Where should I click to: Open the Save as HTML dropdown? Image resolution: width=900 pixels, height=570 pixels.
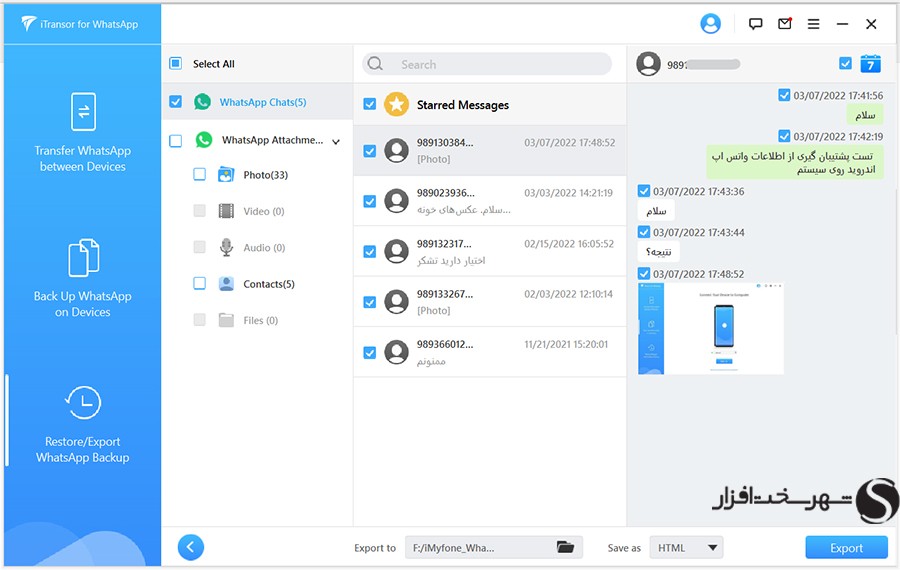click(x=686, y=548)
